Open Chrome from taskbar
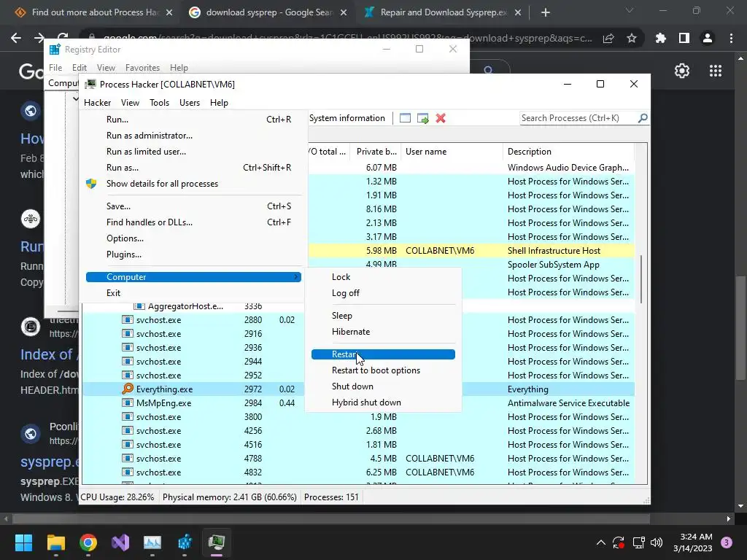This screenshot has height=560, width=747. [x=88, y=542]
